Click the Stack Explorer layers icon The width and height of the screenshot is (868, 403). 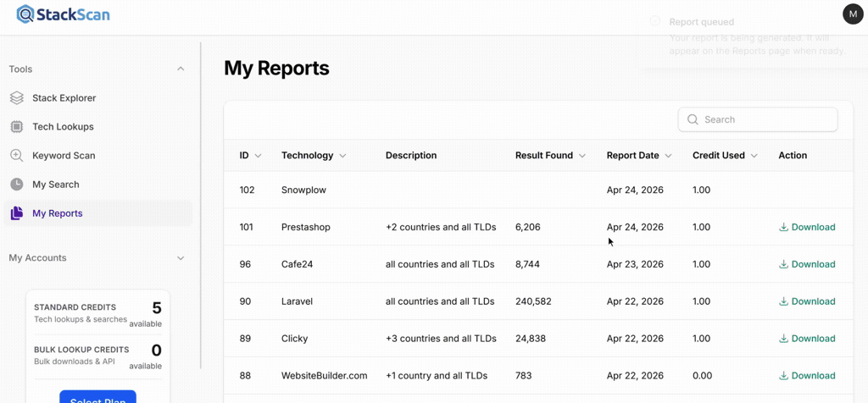(17, 98)
